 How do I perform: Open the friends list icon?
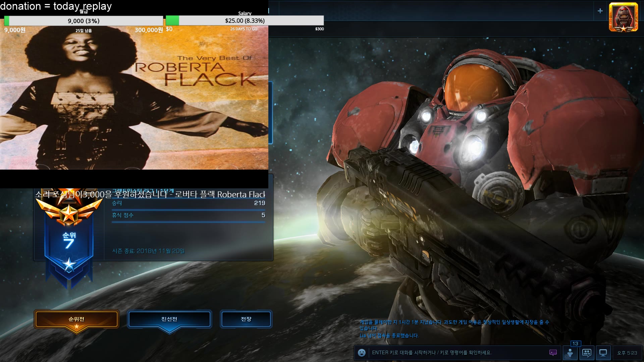pyautogui.click(x=570, y=353)
